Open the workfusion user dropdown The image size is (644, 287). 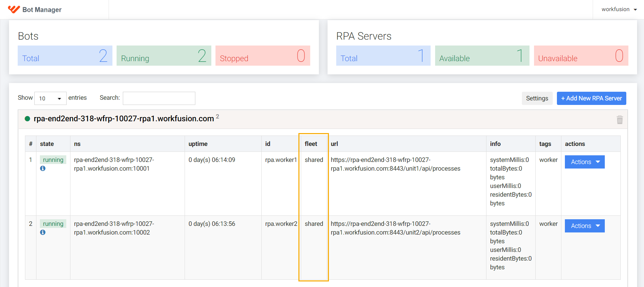pyautogui.click(x=619, y=9)
